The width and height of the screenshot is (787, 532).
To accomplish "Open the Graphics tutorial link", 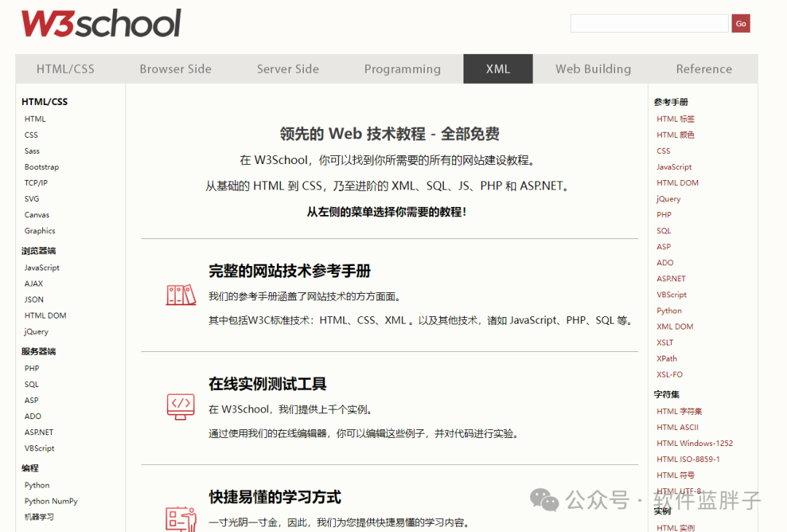I will (39, 231).
